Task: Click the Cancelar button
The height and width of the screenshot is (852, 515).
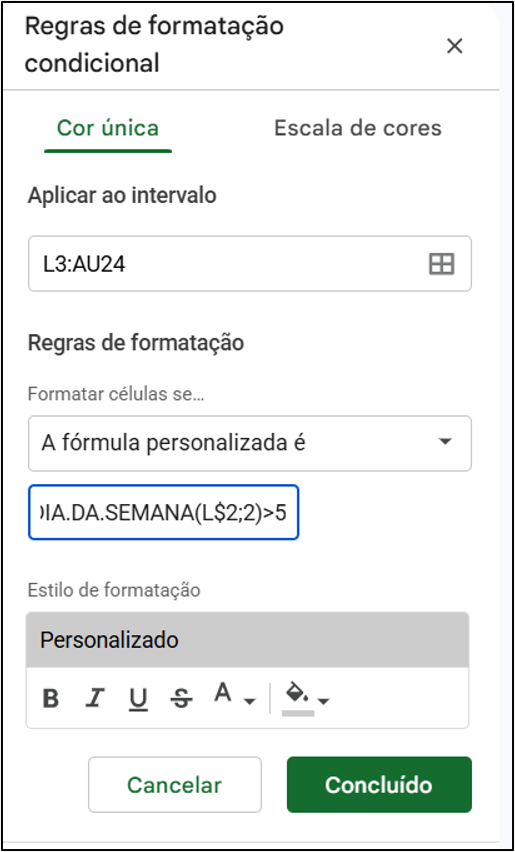Action: point(174,785)
